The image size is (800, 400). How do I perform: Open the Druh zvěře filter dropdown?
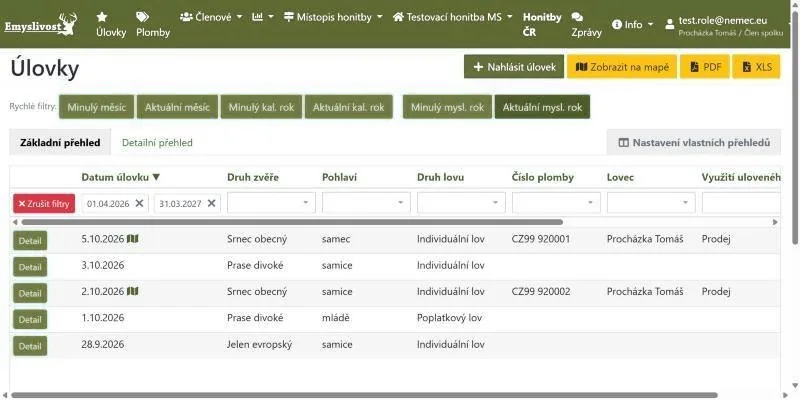click(x=271, y=203)
